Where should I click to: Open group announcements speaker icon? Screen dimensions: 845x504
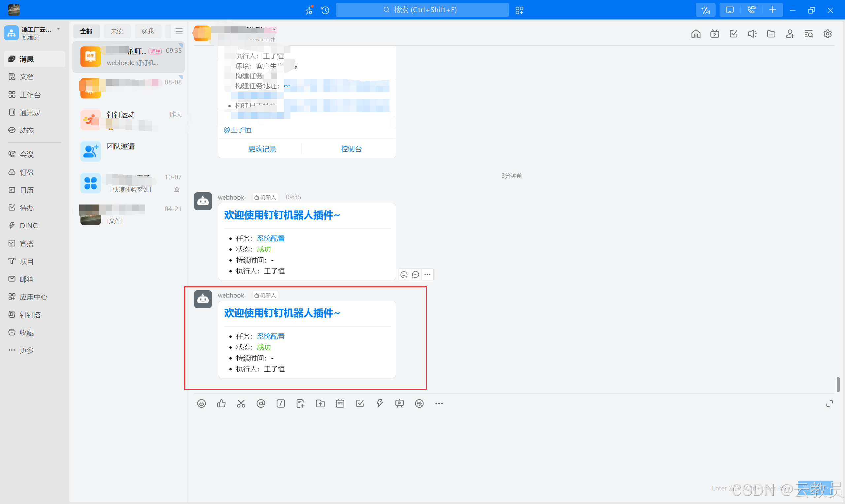pos(752,34)
